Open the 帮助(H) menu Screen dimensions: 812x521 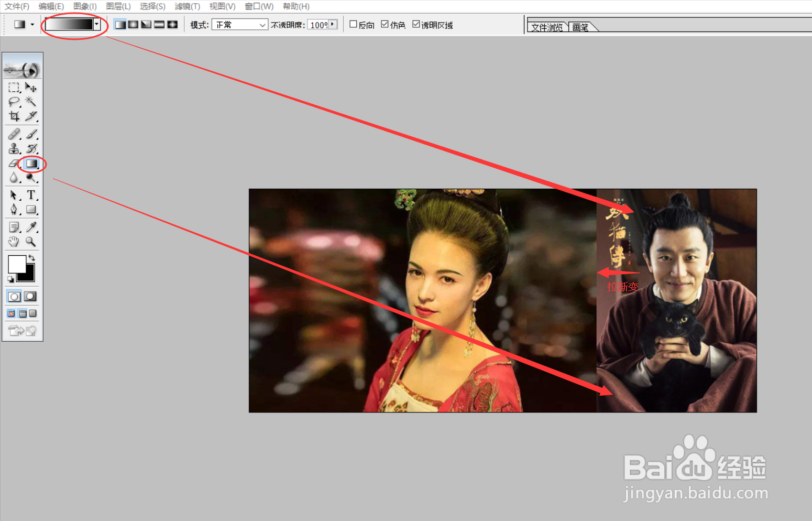point(296,6)
